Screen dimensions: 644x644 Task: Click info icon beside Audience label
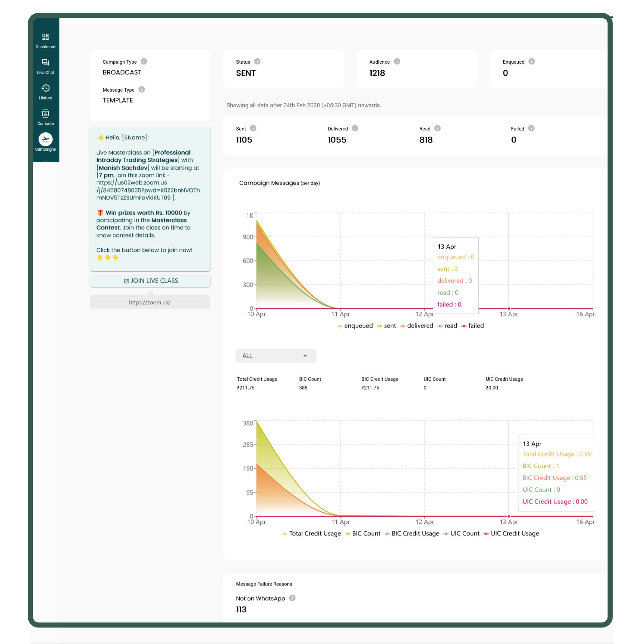(397, 62)
